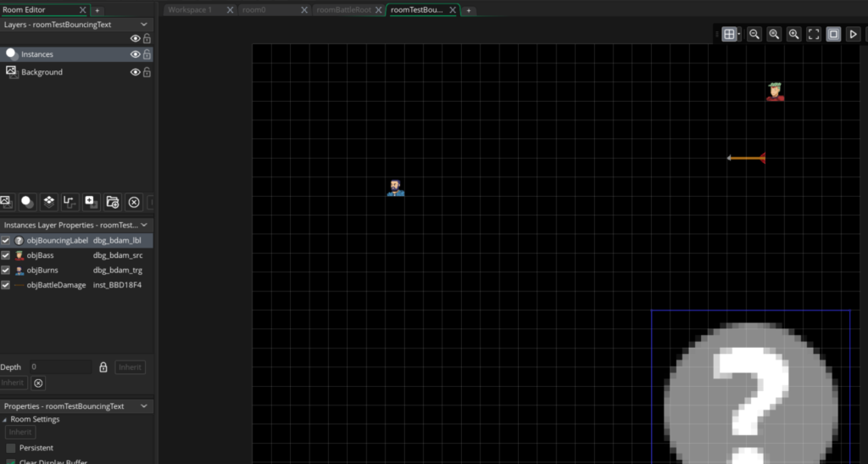Close the room0 tab
The image size is (868, 464).
click(x=304, y=10)
